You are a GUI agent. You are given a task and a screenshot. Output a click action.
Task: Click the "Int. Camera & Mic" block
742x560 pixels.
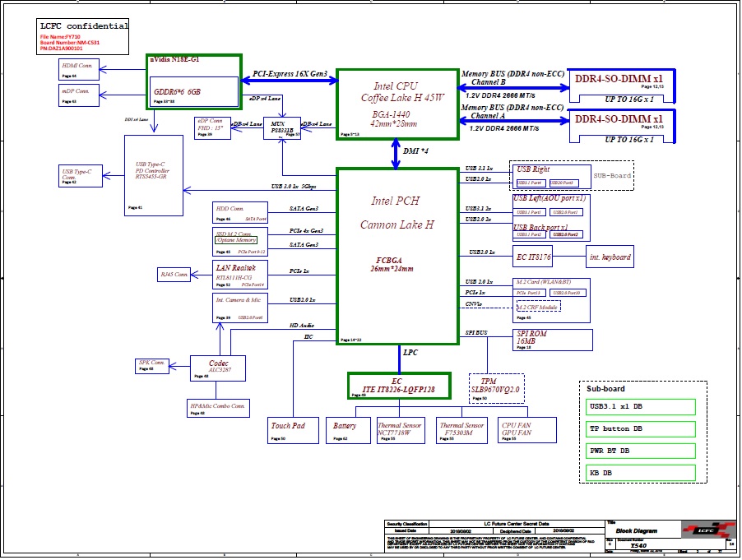click(x=240, y=308)
